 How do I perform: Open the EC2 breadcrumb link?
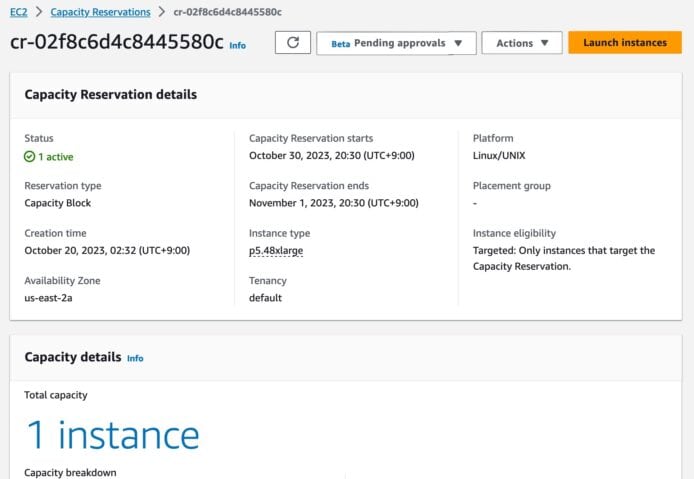click(x=19, y=12)
